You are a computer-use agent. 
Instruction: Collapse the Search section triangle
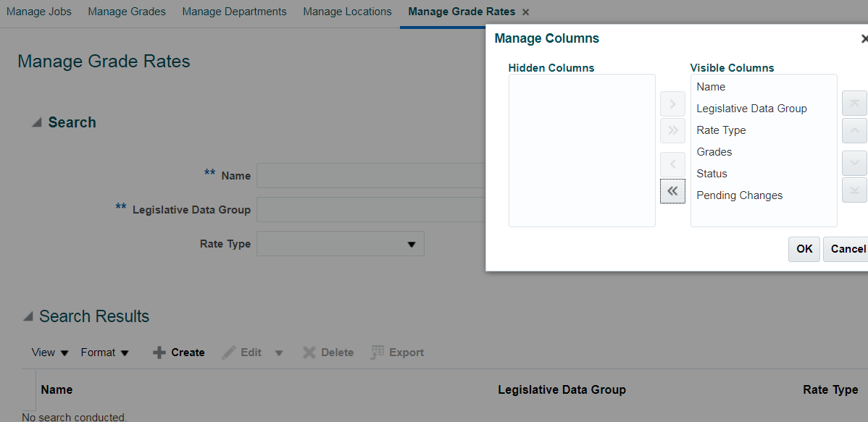coord(36,122)
